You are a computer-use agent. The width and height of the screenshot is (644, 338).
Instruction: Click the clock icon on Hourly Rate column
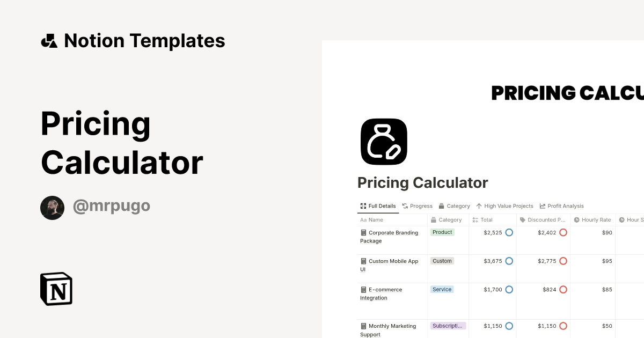click(x=576, y=219)
